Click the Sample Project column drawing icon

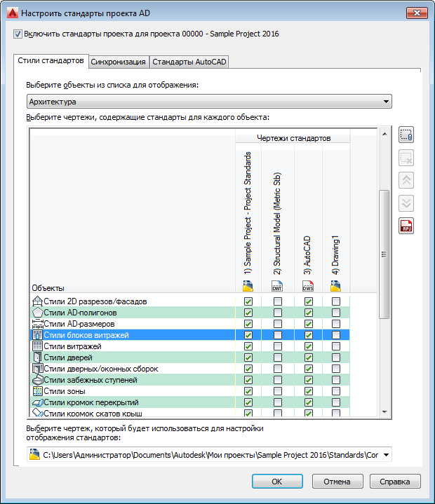248,286
